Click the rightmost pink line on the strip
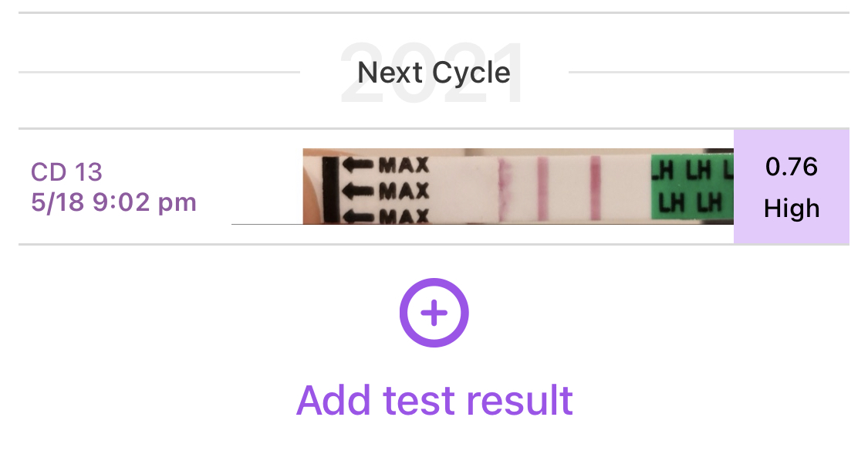Screen dimensions: 868x451 tap(595, 187)
